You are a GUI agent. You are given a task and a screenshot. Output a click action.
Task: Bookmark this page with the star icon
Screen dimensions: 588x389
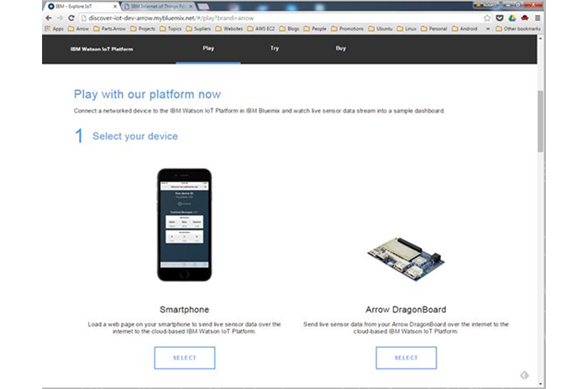tap(486, 18)
